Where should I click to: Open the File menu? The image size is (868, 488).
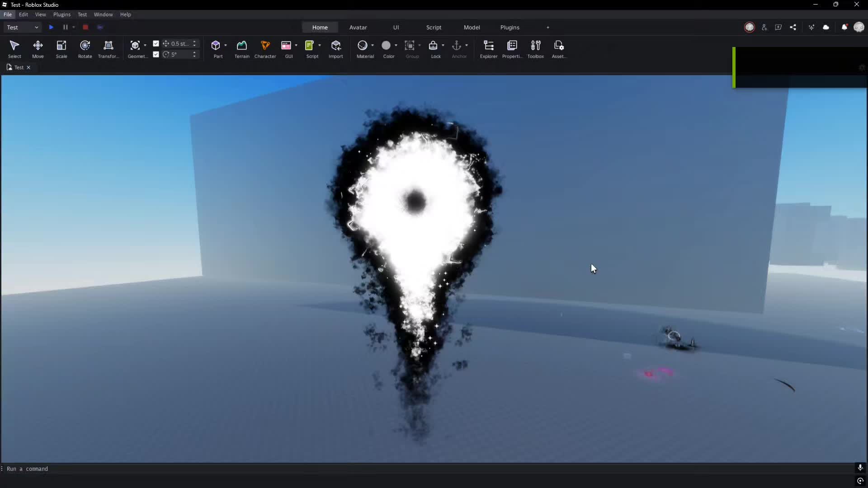[8, 14]
